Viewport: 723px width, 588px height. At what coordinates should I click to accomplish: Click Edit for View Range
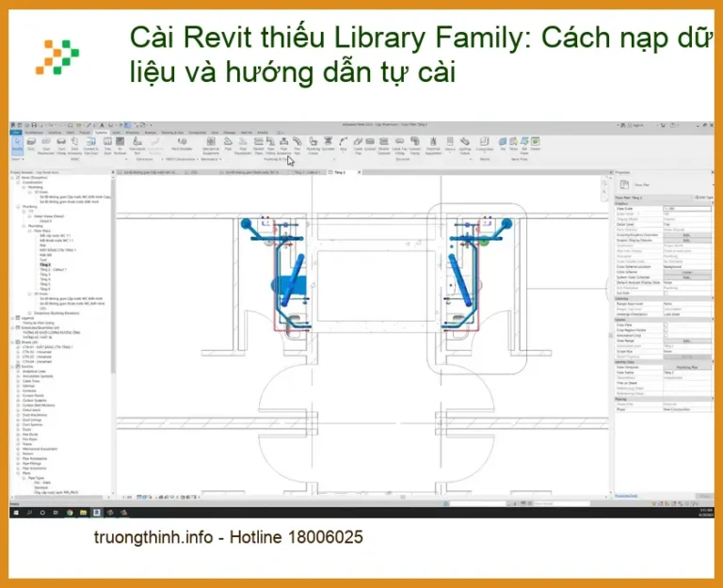coord(686,341)
